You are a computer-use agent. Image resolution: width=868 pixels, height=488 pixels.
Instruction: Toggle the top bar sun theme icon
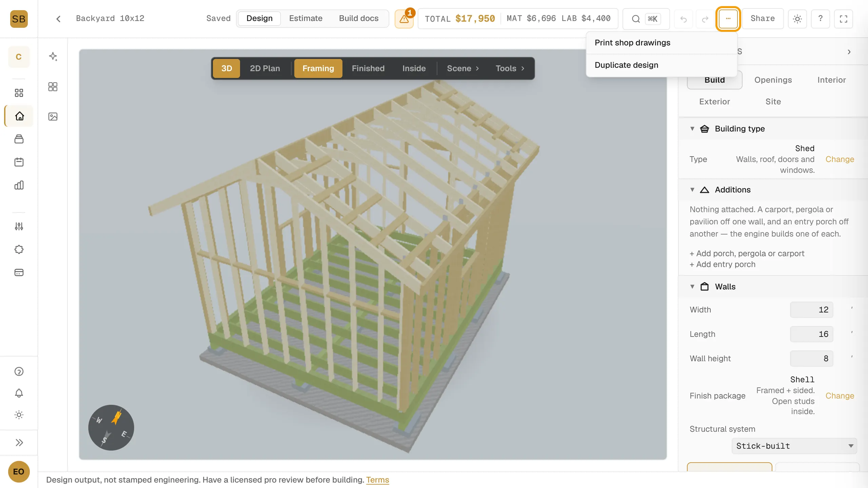coord(797,19)
